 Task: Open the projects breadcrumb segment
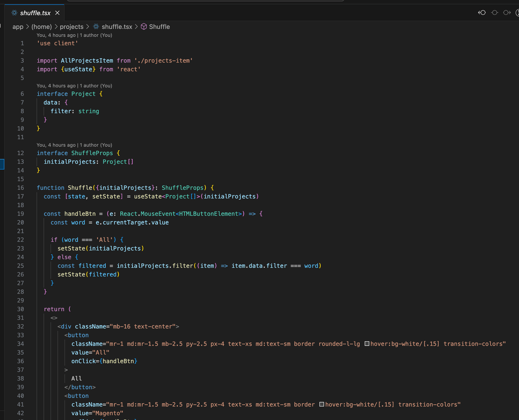point(72,27)
